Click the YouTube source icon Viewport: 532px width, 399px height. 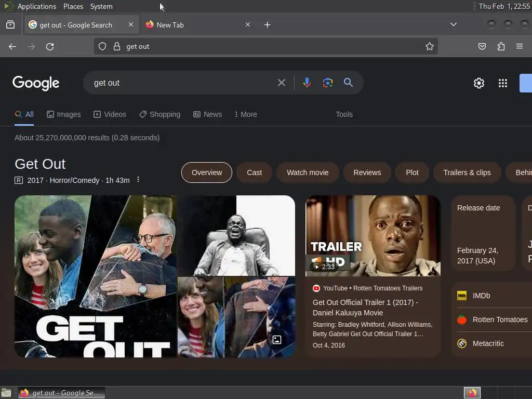(x=316, y=288)
